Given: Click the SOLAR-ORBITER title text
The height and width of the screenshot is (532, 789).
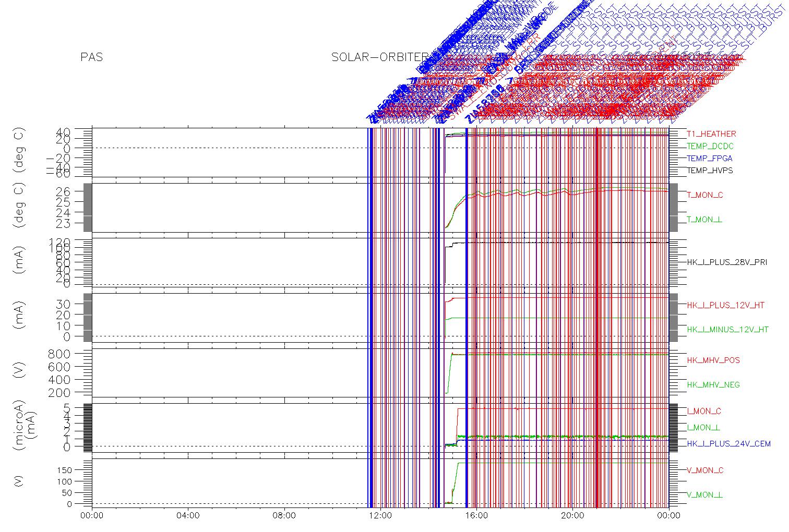Looking at the screenshot, I should [x=380, y=57].
